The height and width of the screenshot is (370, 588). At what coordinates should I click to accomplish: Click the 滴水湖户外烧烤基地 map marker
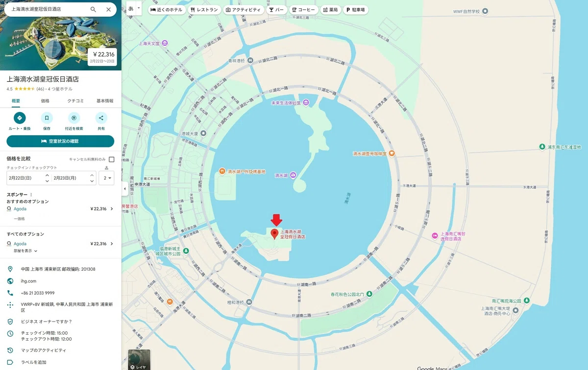222,172
